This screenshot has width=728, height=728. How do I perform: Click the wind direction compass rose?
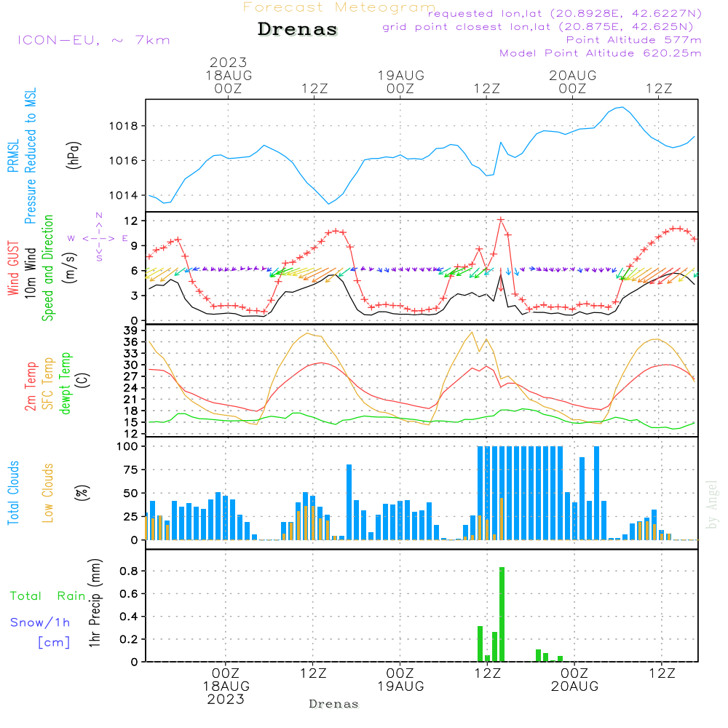98,237
